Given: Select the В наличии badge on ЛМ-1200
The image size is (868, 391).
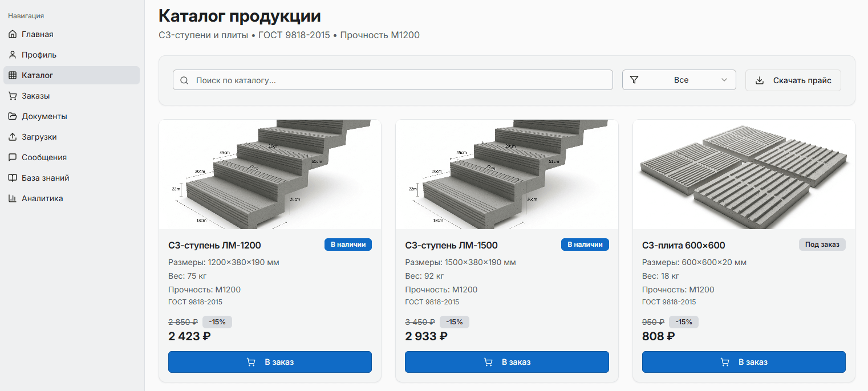Looking at the screenshot, I should (x=348, y=244).
